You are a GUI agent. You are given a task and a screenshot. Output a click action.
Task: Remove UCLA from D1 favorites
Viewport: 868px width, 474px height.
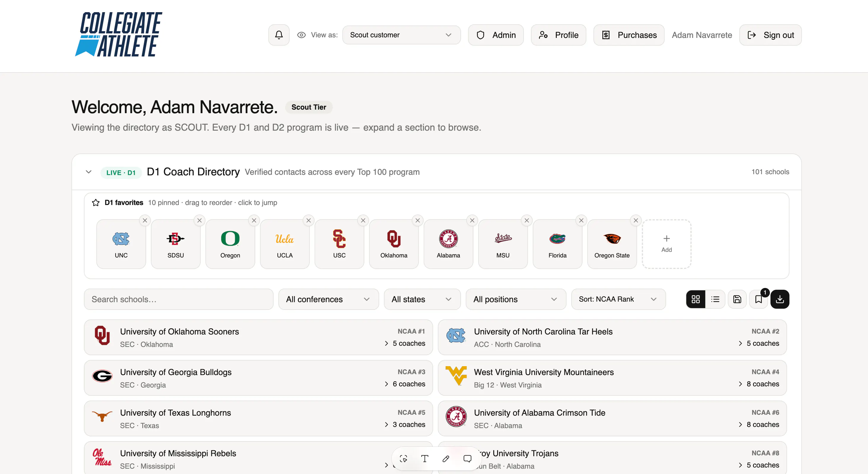pyautogui.click(x=309, y=220)
